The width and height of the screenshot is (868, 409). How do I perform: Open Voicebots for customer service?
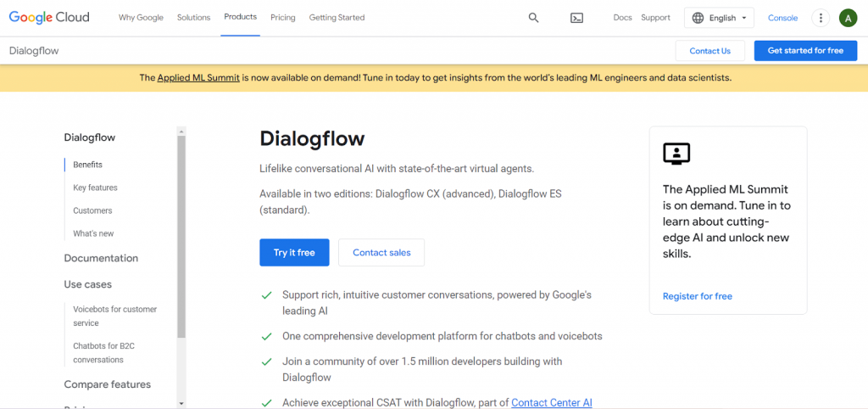[115, 316]
